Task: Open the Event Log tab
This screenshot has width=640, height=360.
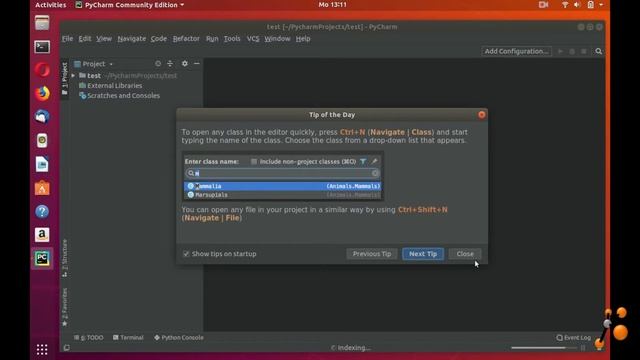Action: pyautogui.click(x=573, y=338)
